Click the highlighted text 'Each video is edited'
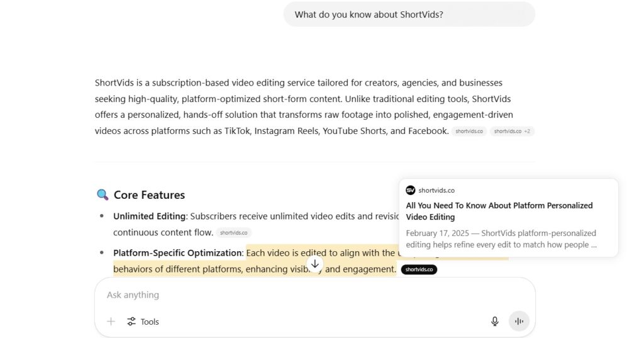The image size is (644, 338). (287, 253)
